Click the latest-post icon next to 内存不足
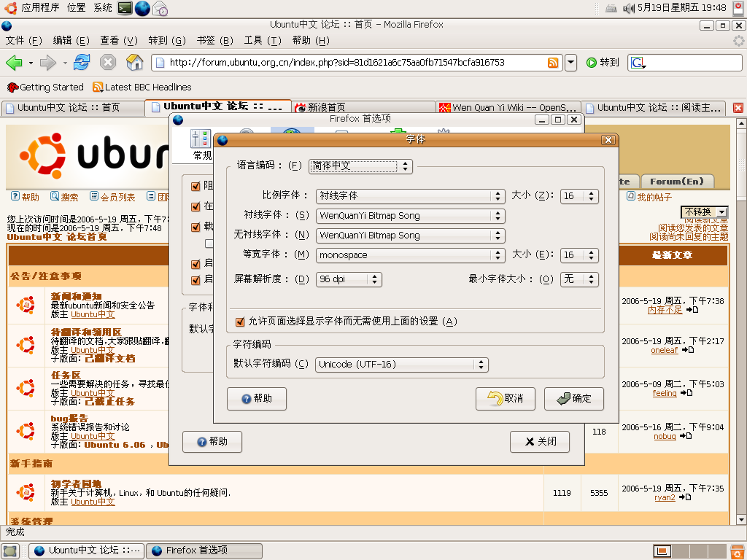 [x=692, y=310]
